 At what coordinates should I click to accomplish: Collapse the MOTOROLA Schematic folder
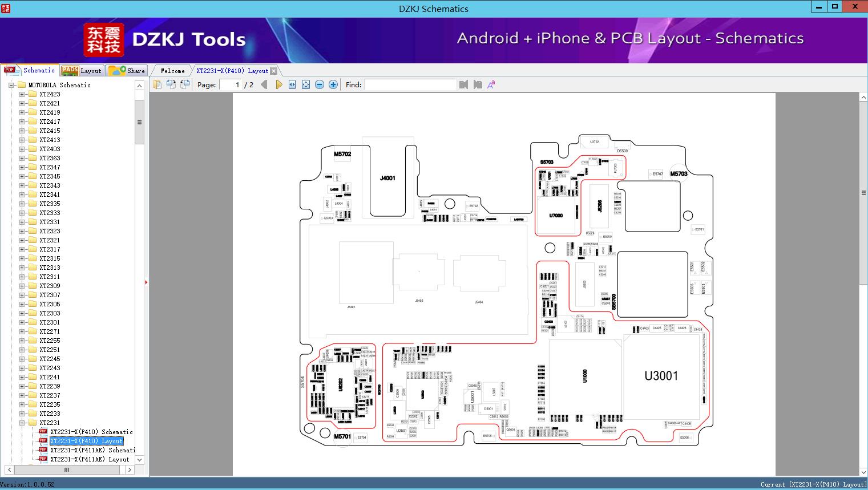click(10, 84)
